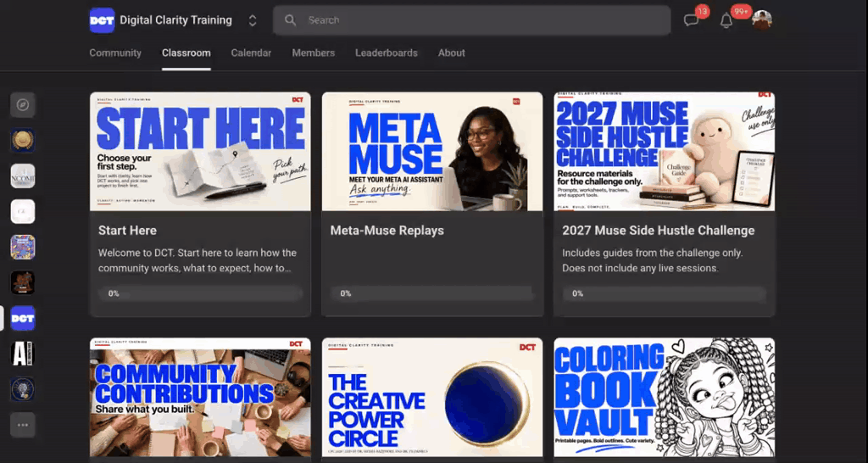This screenshot has width=868, height=463.
Task: Open the chat messages icon
Action: click(x=690, y=20)
